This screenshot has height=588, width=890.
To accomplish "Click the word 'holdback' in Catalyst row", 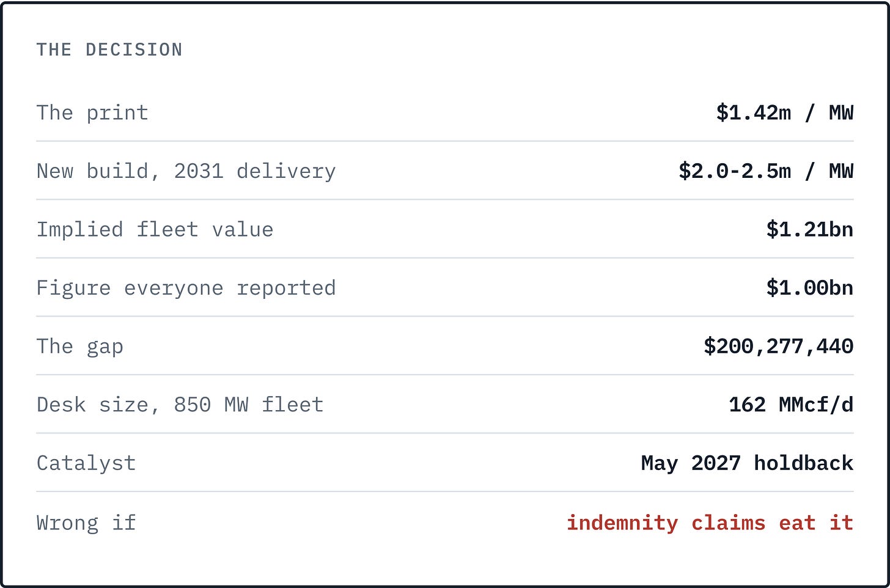I will point(803,463).
